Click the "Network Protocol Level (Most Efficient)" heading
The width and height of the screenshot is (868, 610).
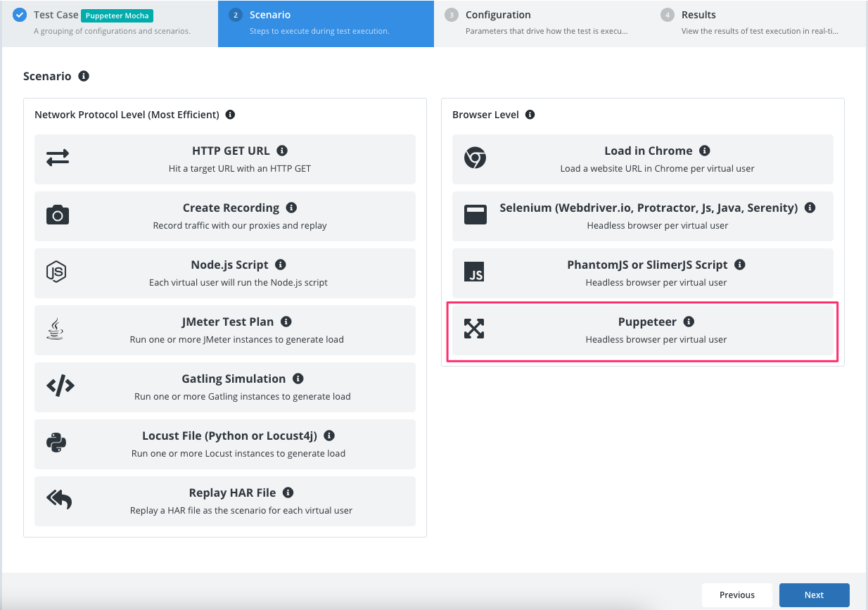click(x=127, y=115)
